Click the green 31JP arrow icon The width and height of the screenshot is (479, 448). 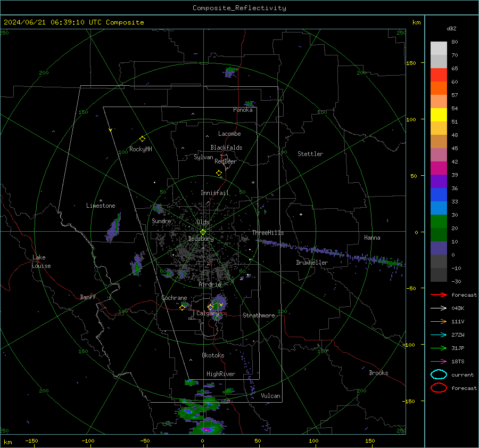(439, 348)
